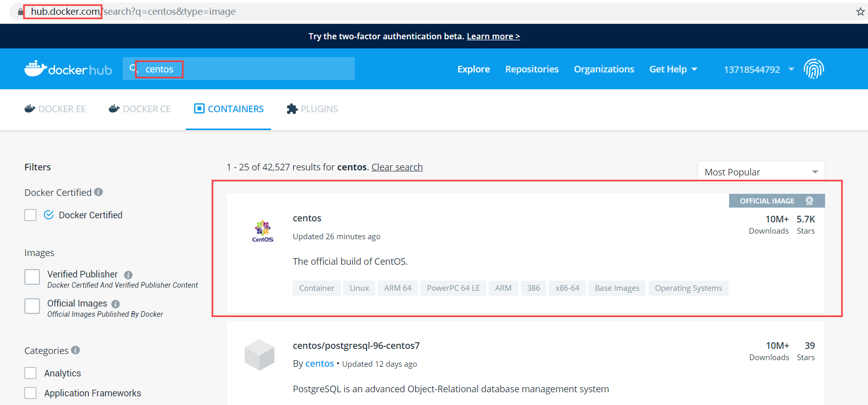The height and width of the screenshot is (405, 868).
Task: Click the search magnifier icon
Action: point(133,68)
